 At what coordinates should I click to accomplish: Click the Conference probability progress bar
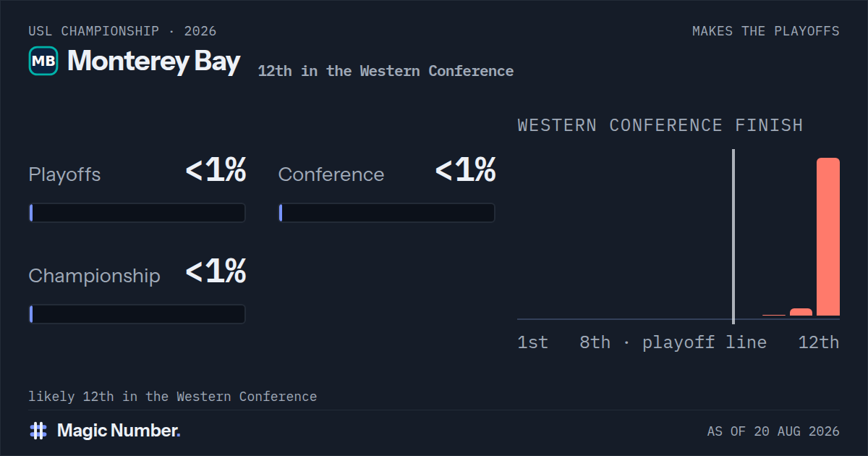point(387,213)
